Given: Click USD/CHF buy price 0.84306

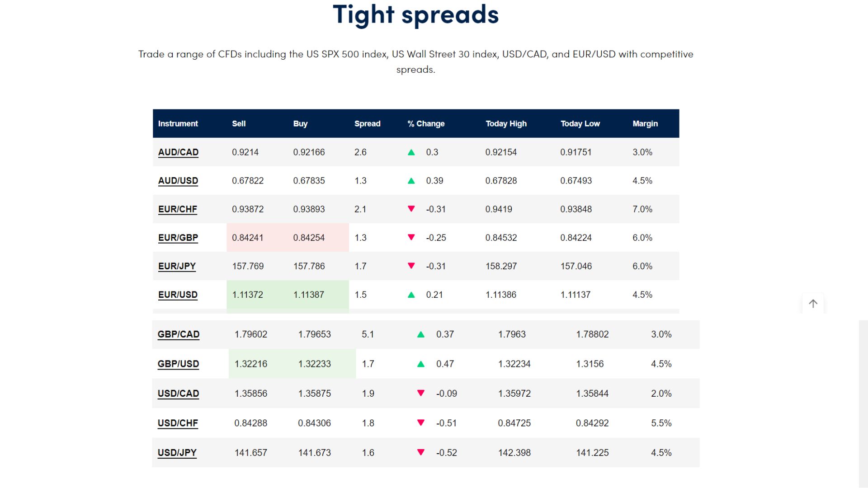Looking at the screenshot, I should pyautogui.click(x=315, y=423).
